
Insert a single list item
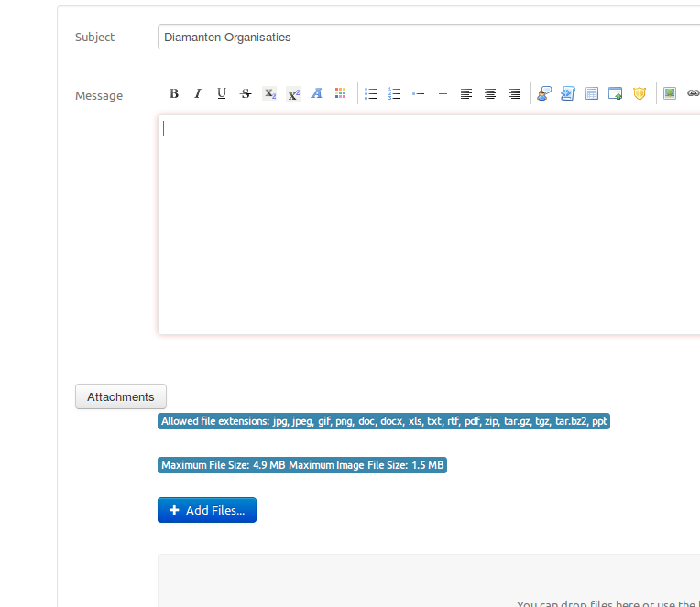pyautogui.click(x=419, y=93)
